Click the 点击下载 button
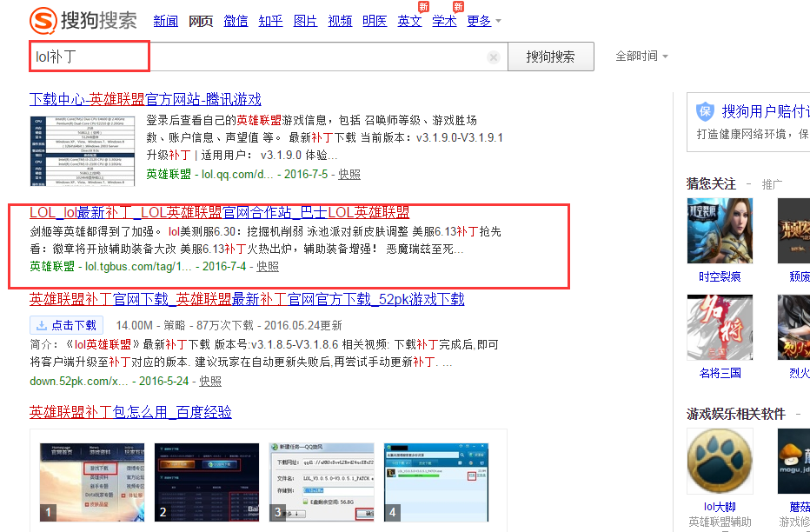This screenshot has width=810, height=532. (67, 325)
